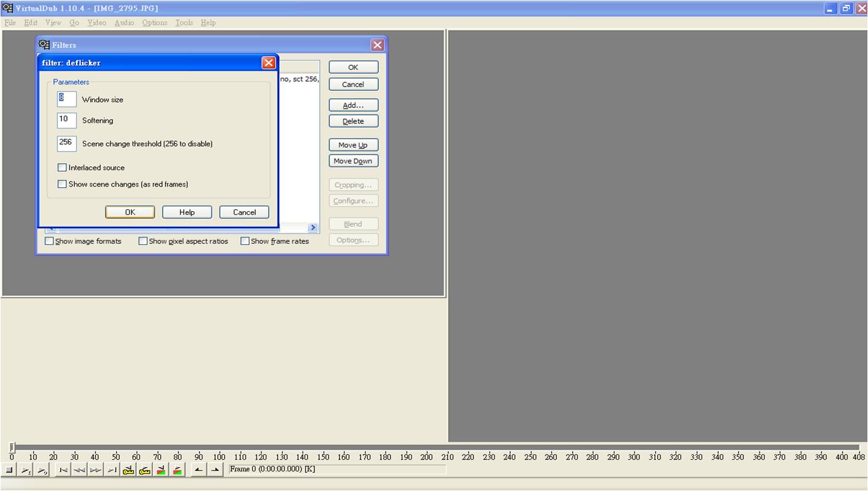Open the Go menu
Screen dimensions: 868x491
point(74,23)
